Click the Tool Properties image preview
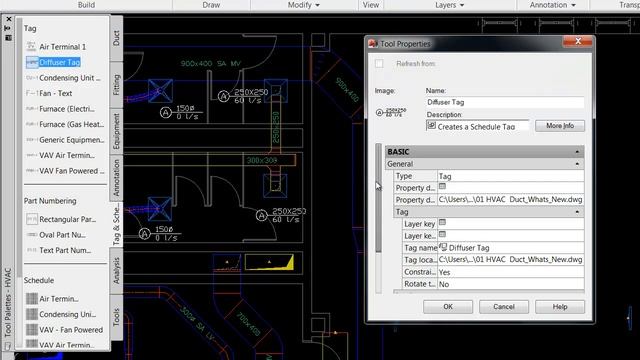Screen dimensions: 640x360 pos(391,112)
